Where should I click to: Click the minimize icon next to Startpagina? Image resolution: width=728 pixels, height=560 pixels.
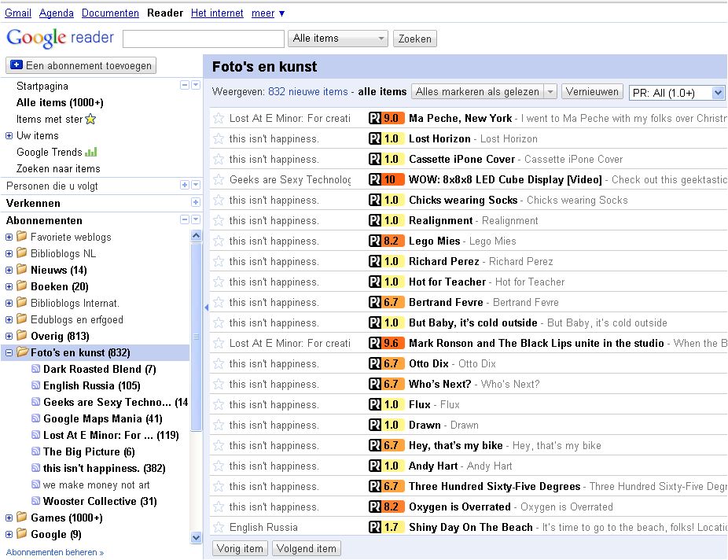pos(185,85)
